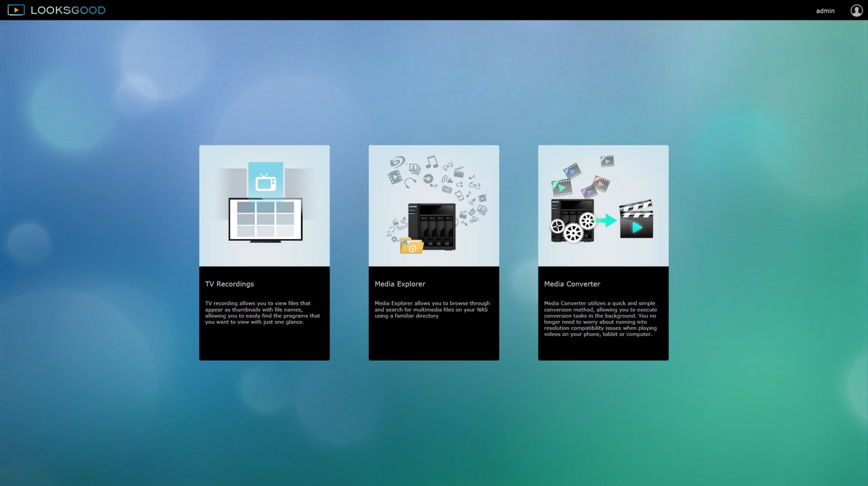Select the TV Recordings title
868x486 pixels.
[230, 284]
